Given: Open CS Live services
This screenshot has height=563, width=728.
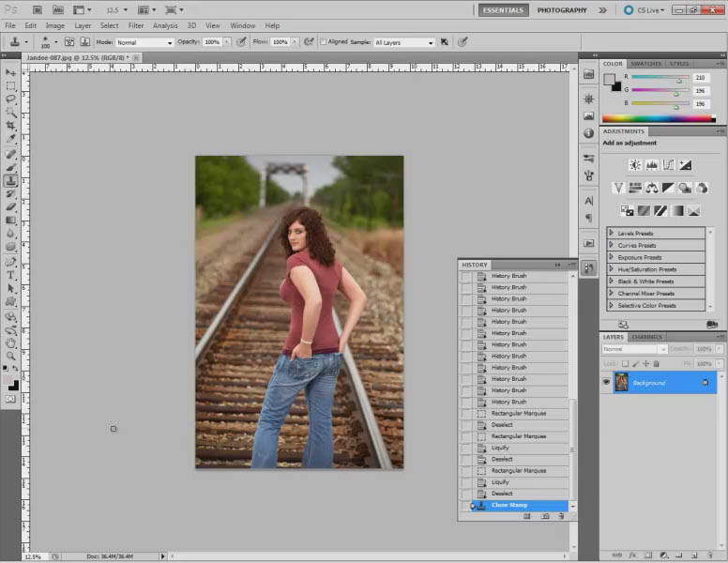Looking at the screenshot, I should (644, 10).
